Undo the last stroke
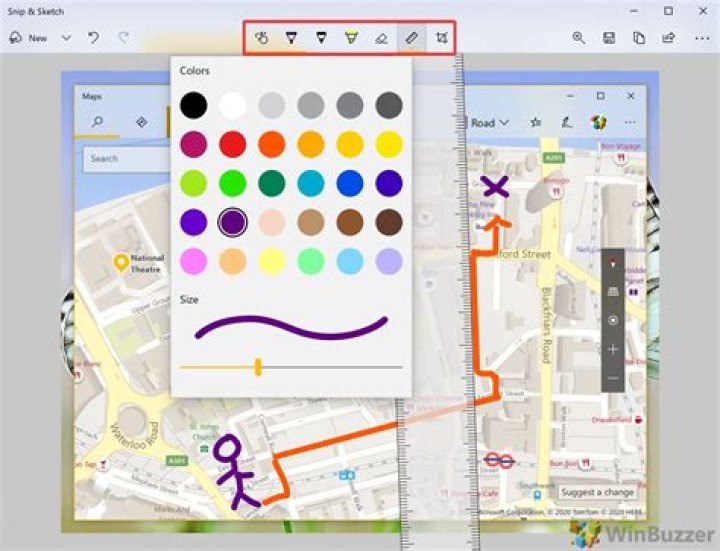This screenshot has width=720, height=551. click(x=94, y=38)
